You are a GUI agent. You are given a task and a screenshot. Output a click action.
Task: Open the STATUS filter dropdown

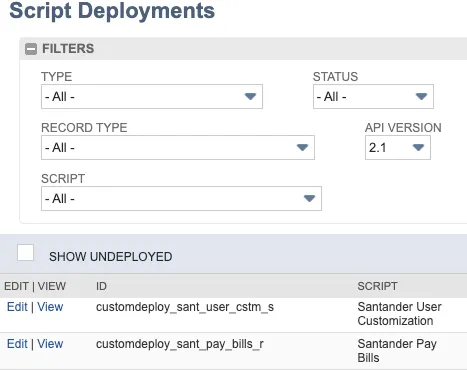click(373, 97)
